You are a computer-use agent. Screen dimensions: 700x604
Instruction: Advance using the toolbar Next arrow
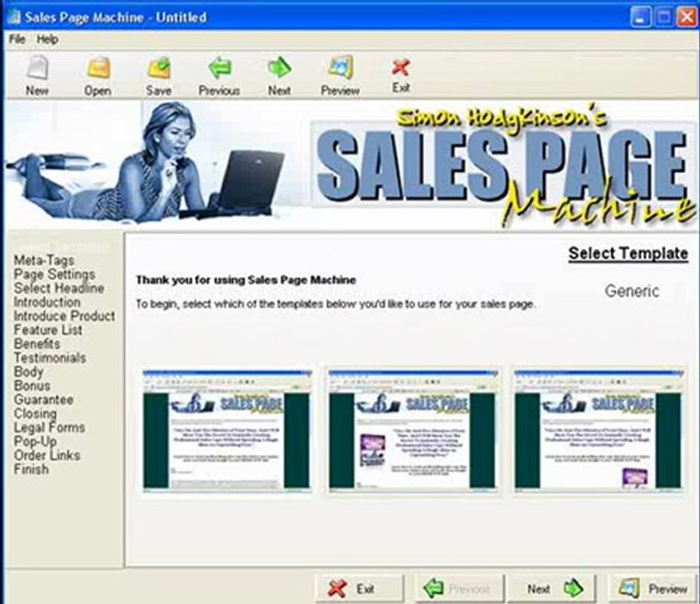pos(279,75)
